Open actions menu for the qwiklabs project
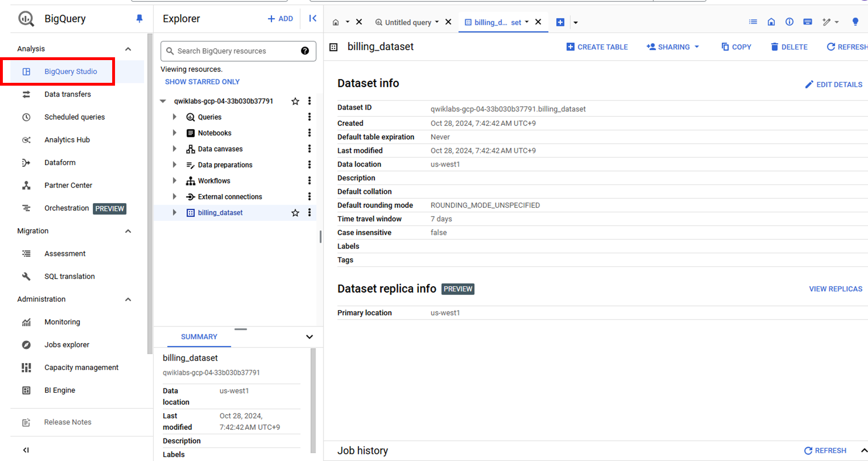868x461 pixels. [x=310, y=101]
